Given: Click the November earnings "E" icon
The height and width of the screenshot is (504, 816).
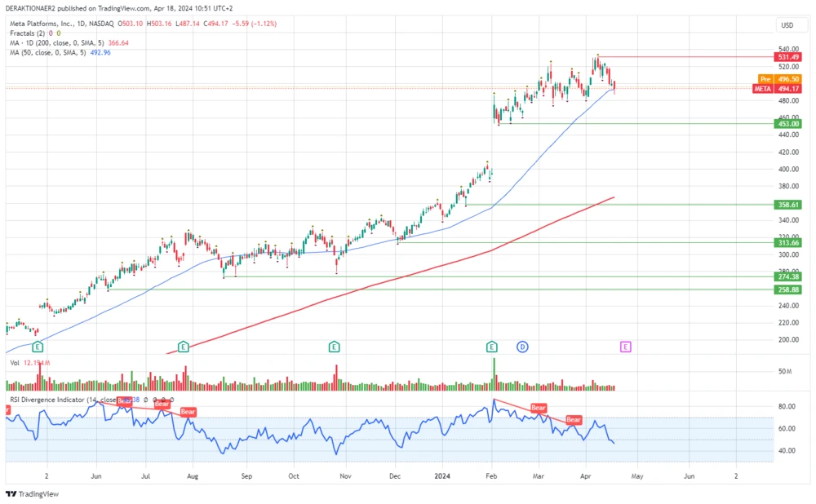Looking at the screenshot, I should tap(333, 347).
